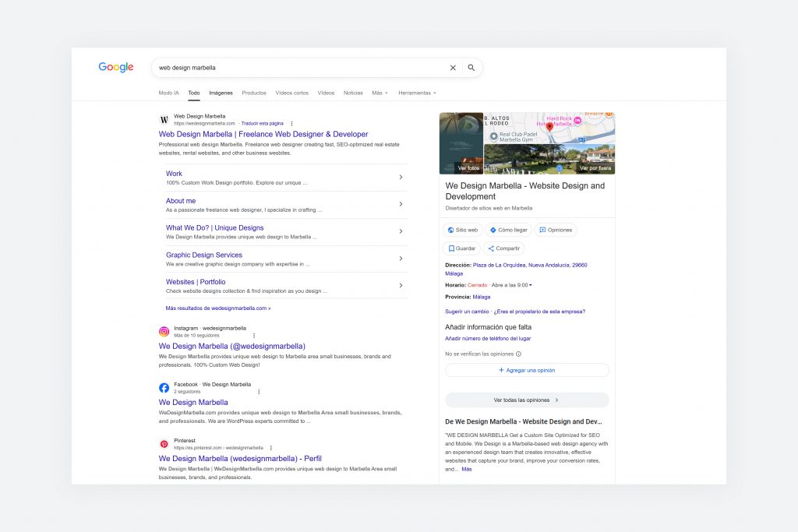Expand the Herramientas dropdown

point(417,93)
